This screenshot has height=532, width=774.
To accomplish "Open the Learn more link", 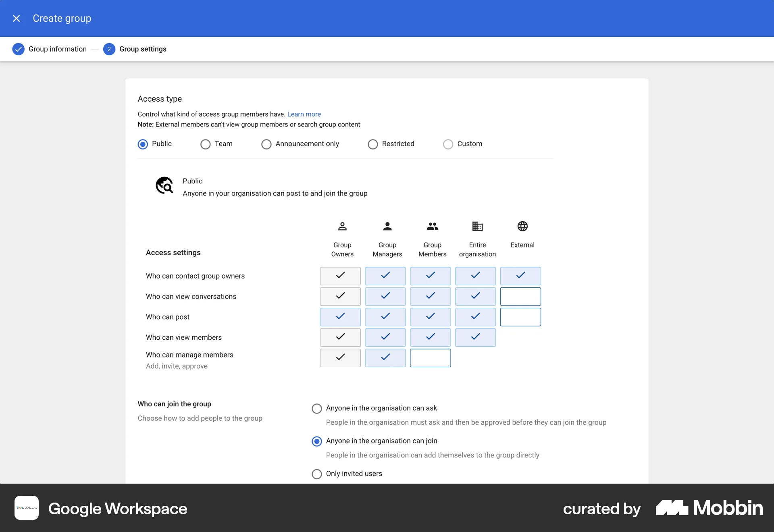I will coord(304,114).
